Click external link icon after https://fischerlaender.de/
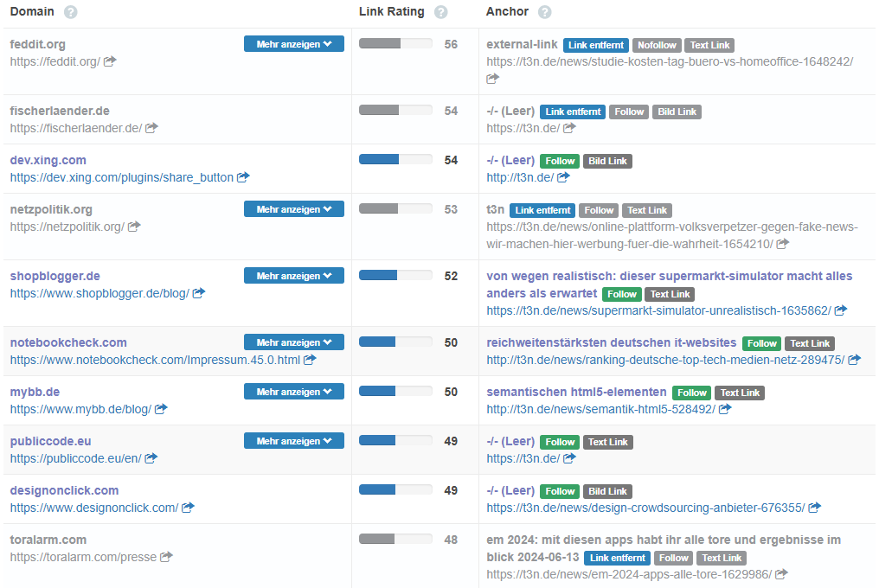Screen dimensions: 879x588 pos(151,128)
